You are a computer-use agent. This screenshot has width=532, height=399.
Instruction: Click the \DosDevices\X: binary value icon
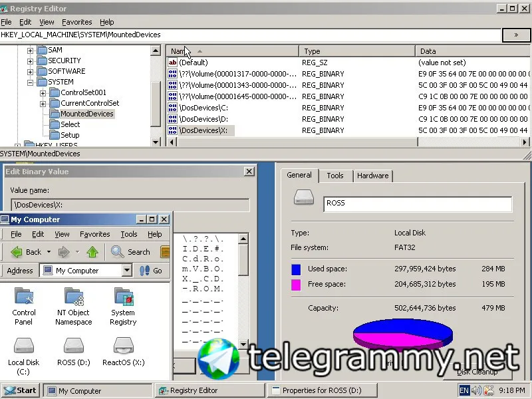pyautogui.click(x=172, y=130)
